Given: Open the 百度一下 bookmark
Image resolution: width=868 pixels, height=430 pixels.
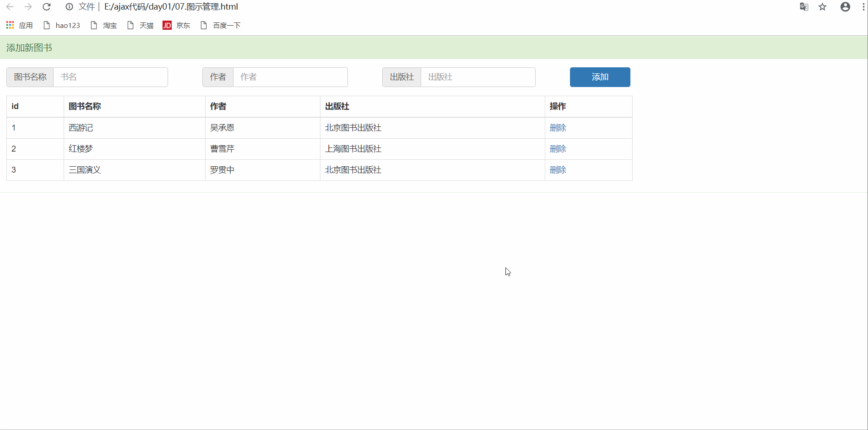Looking at the screenshot, I should click(x=220, y=25).
